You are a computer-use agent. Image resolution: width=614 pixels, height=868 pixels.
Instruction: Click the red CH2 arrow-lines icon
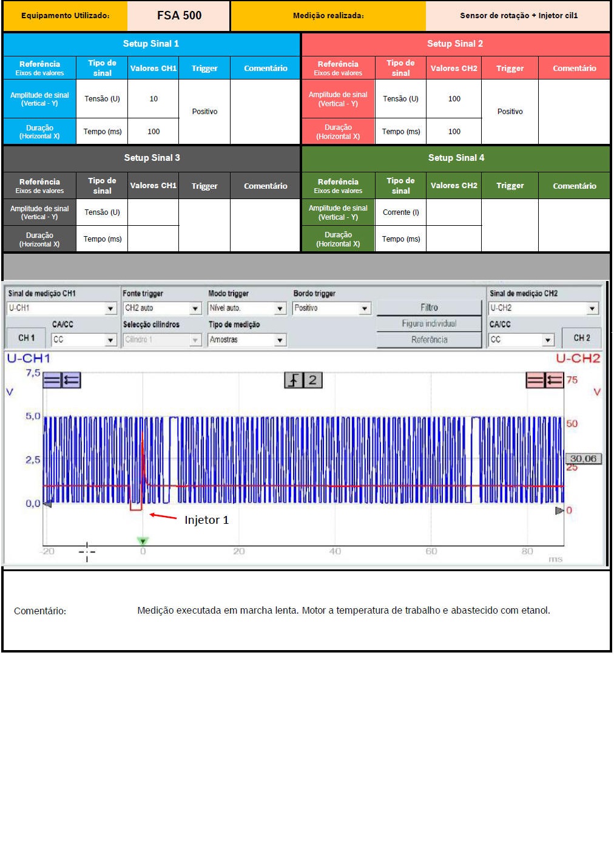pos(554,381)
